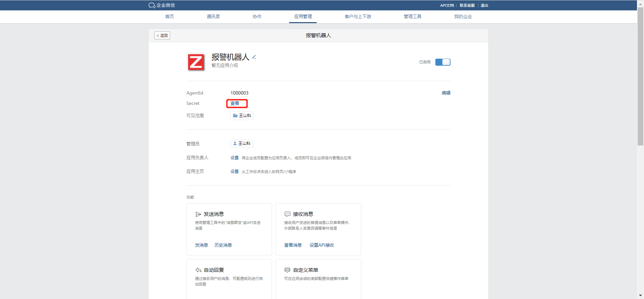Click 编辑 link beside AgentId
Image resolution: width=644 pixels, height=299 pixels.
446,93
